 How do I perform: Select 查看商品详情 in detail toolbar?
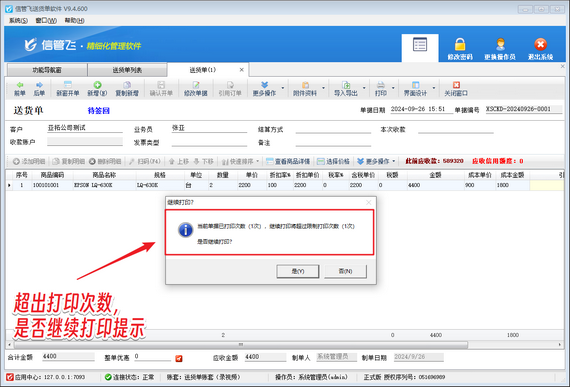[x=288, y=161]
